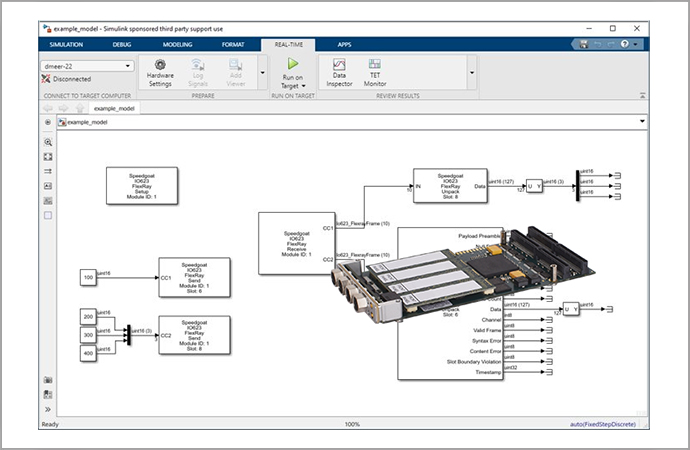
Task: Click the constant block 300
Action: (x=88, y=335)
